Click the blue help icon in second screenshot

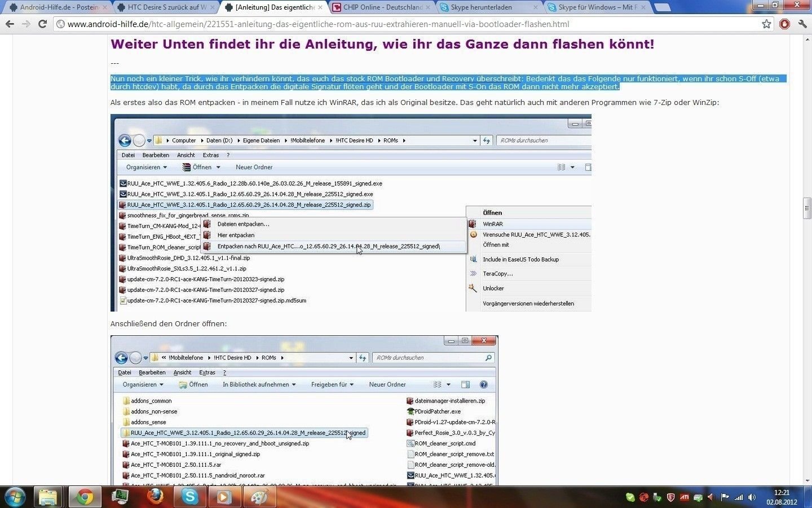[x=483, y=384]
